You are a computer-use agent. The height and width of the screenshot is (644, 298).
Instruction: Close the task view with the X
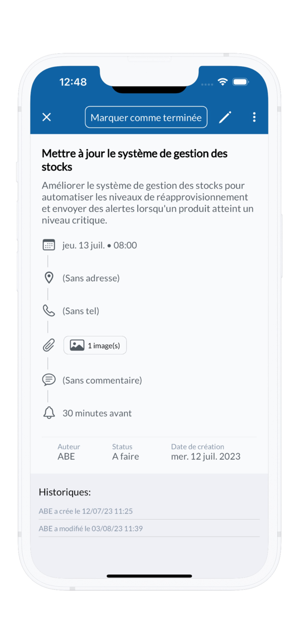46,117
